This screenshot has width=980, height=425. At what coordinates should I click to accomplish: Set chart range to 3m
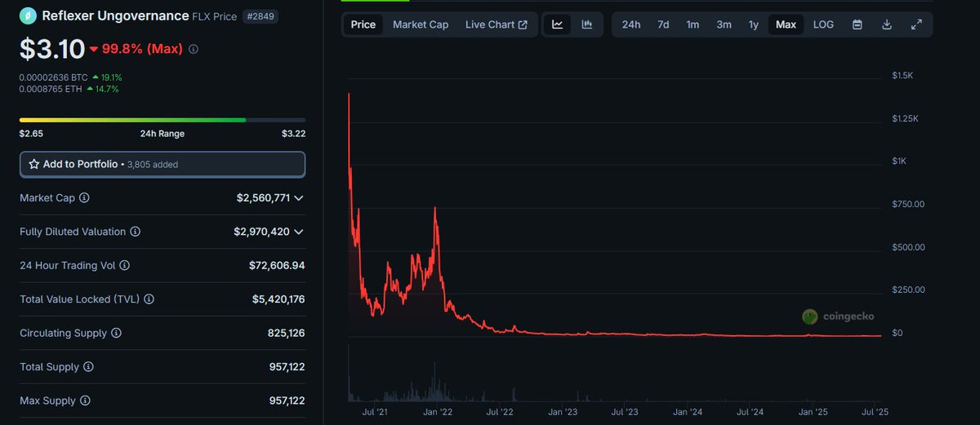[724, 24]
